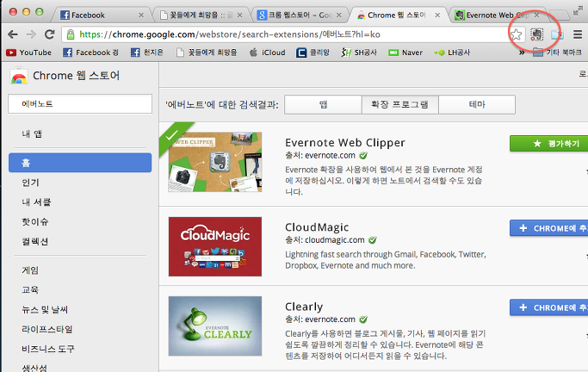Open the 천지은 bookmark
The height and width of the screenshot is (372, 588).
click(147, 53)
